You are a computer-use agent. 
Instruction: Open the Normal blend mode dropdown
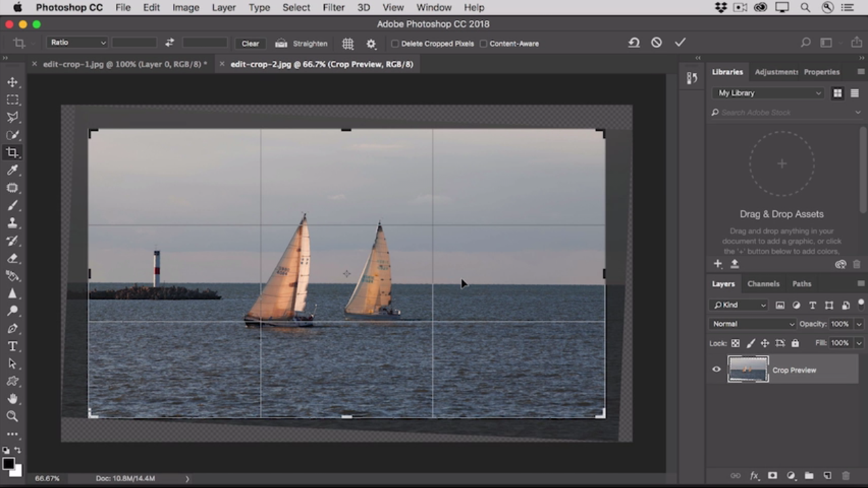click(x=753, y=324)
